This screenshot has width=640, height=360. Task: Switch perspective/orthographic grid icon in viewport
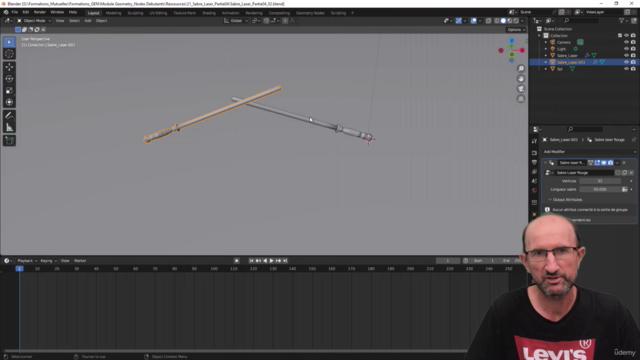click(521, 99)
